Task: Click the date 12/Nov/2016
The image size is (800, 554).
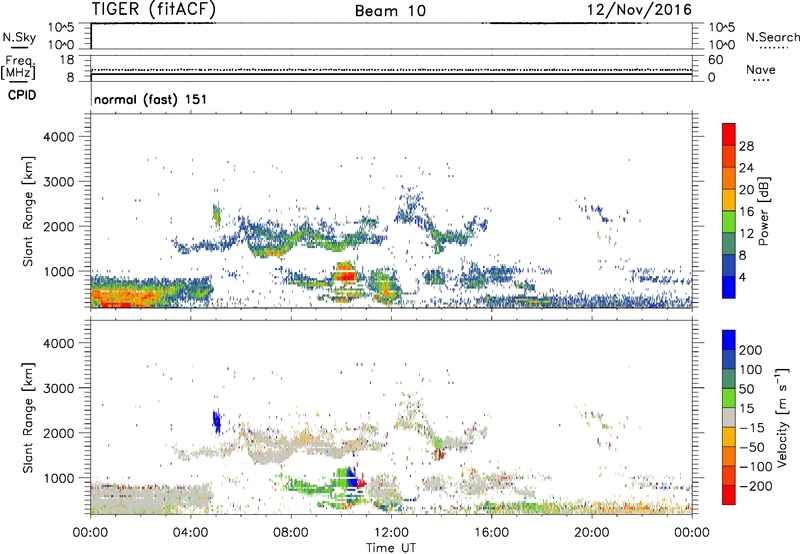Action: (x=639, y=9)
